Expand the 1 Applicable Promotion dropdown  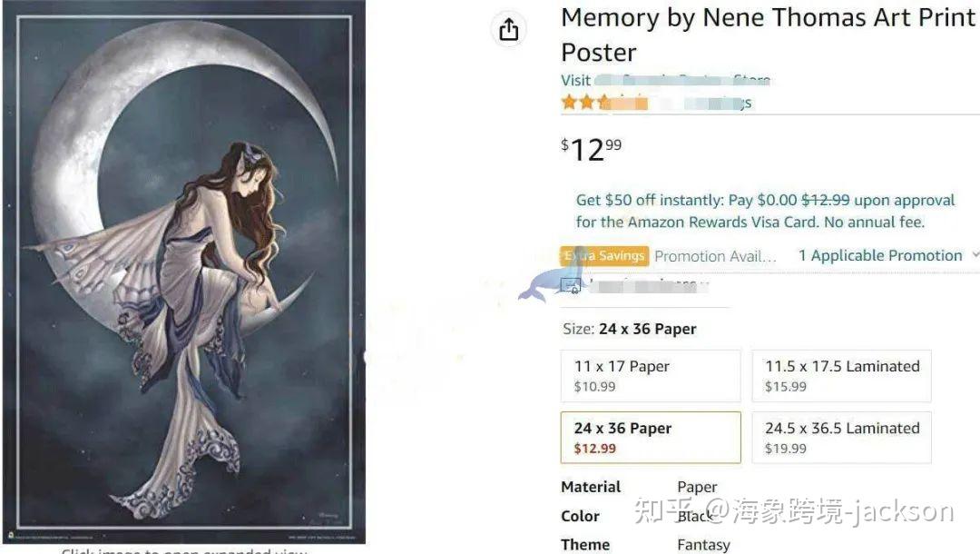pos(879,256)
